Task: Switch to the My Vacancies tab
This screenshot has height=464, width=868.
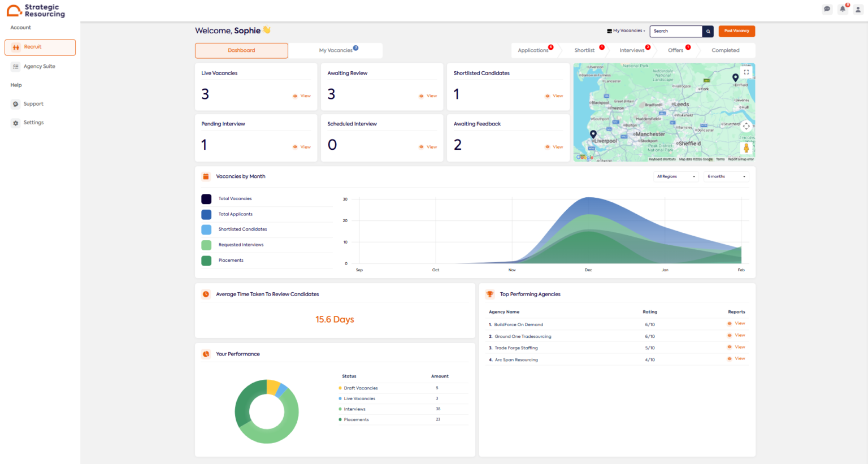Action: pyautogui.click(x=336, y=50)
